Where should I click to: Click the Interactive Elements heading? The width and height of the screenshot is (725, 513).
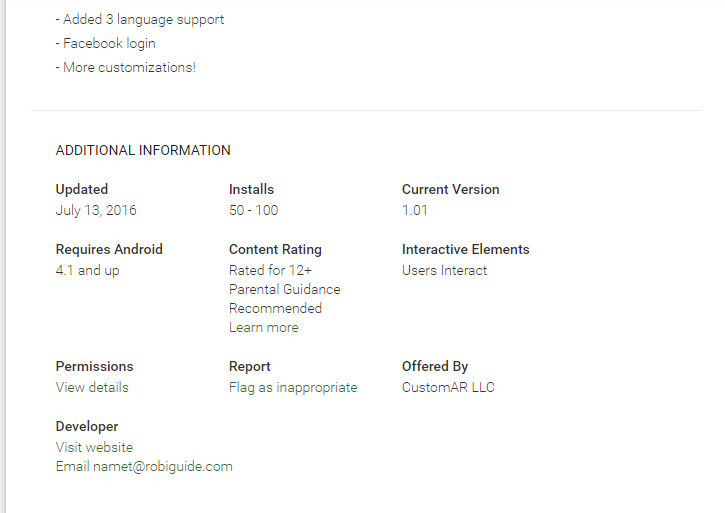click(x=465, y=249)
